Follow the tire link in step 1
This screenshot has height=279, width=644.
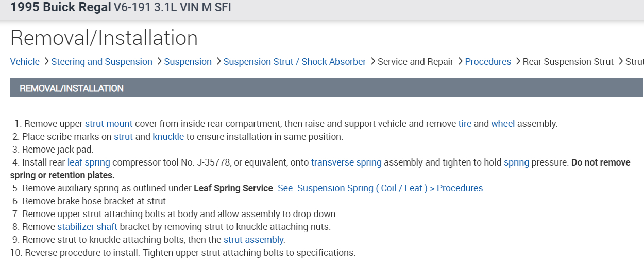tap(465, 124)
